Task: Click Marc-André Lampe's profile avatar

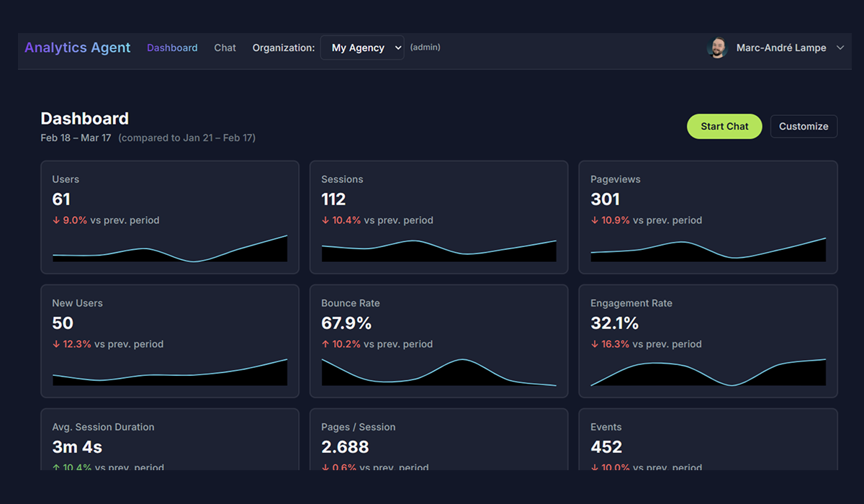Action: coord(717,48)
